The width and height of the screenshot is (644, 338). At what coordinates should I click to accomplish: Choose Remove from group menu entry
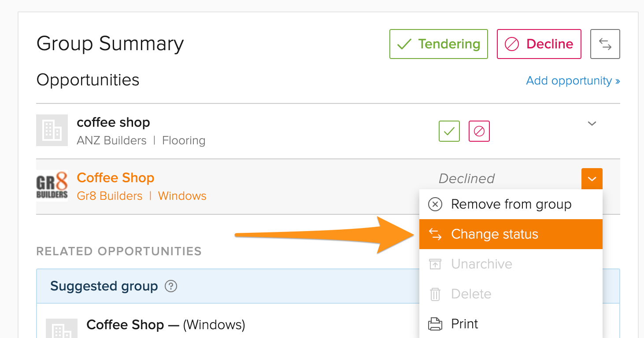pyautogui.click(x=511, y=204)
